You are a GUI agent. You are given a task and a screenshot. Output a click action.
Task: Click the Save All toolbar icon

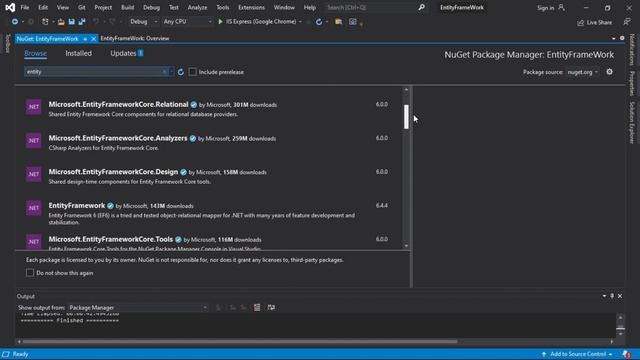[x=82, y=22]
